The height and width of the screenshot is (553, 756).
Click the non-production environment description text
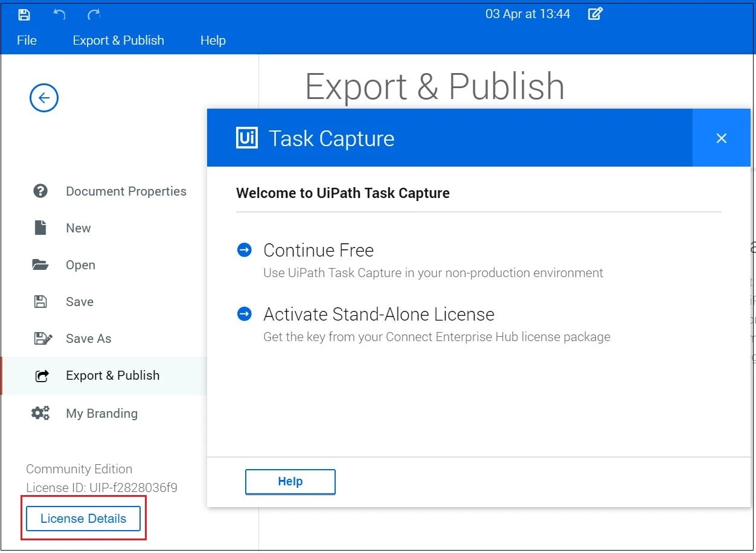coord(433,273)
